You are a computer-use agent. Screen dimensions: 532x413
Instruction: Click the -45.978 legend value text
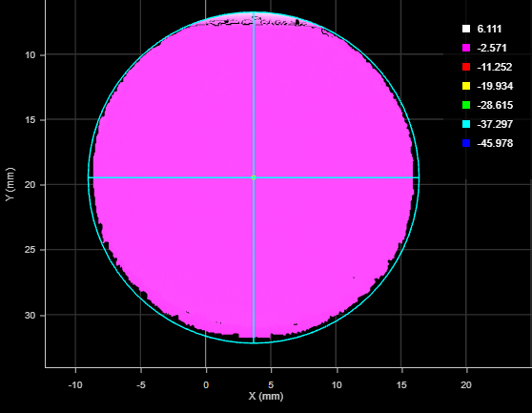point(495,143)
